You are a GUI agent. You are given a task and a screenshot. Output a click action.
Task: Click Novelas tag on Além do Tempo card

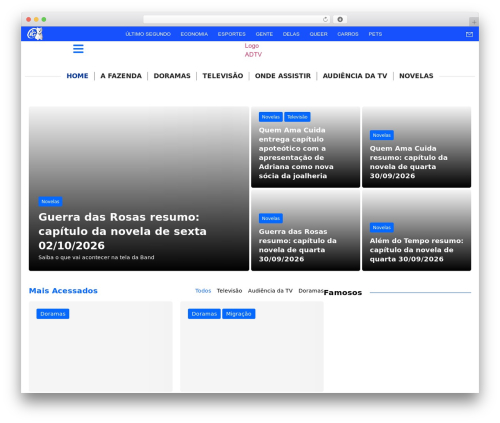click(x=382, y=227)
